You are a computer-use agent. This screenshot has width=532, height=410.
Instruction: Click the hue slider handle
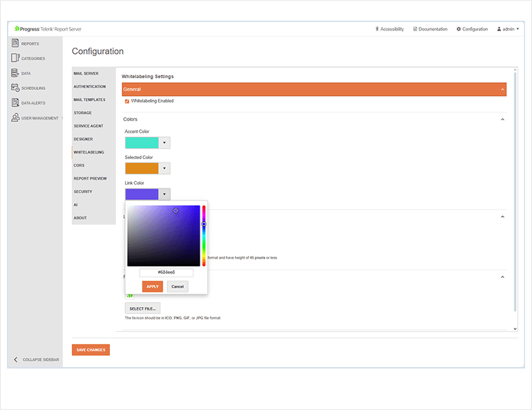tap(204, 224)
